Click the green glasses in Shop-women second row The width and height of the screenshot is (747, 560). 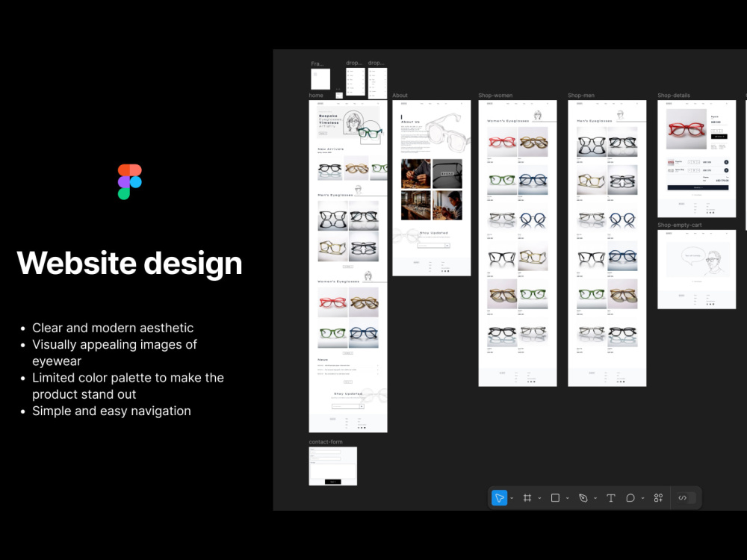click(502, 180)
